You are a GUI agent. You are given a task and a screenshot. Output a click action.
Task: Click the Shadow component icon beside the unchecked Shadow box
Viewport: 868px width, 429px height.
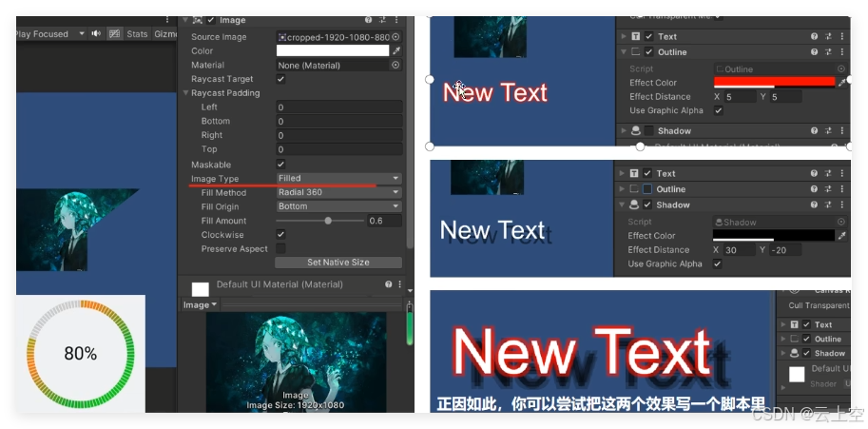tap(635, 130)
